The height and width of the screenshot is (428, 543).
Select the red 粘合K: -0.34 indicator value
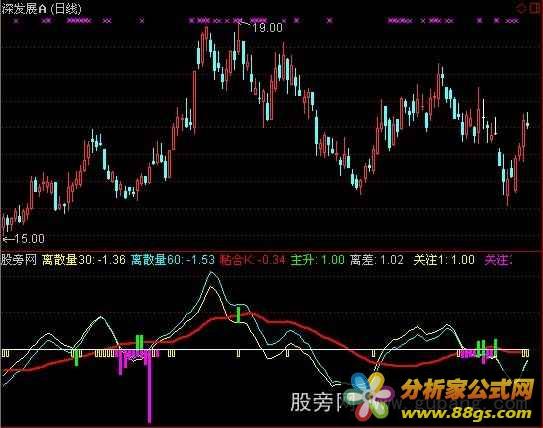coord(253,260)
